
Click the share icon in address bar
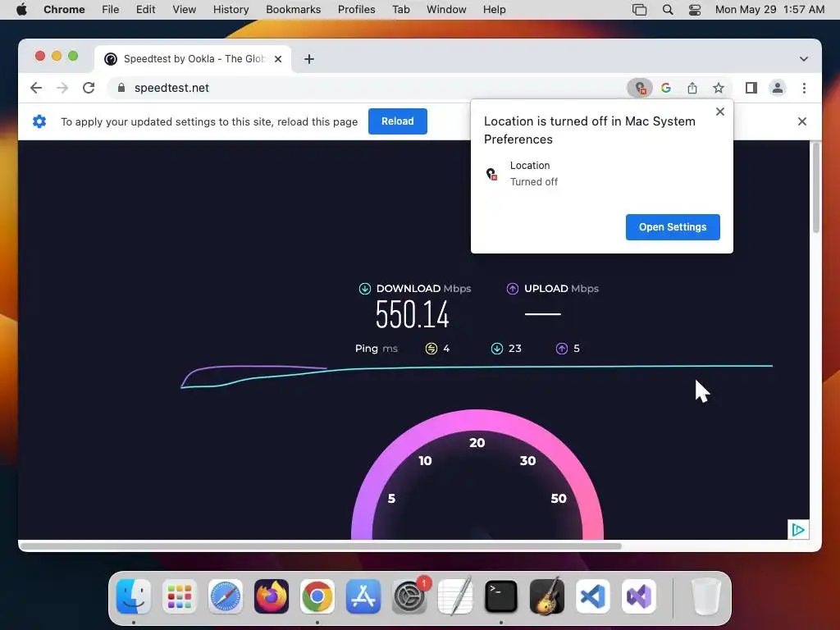692,88
